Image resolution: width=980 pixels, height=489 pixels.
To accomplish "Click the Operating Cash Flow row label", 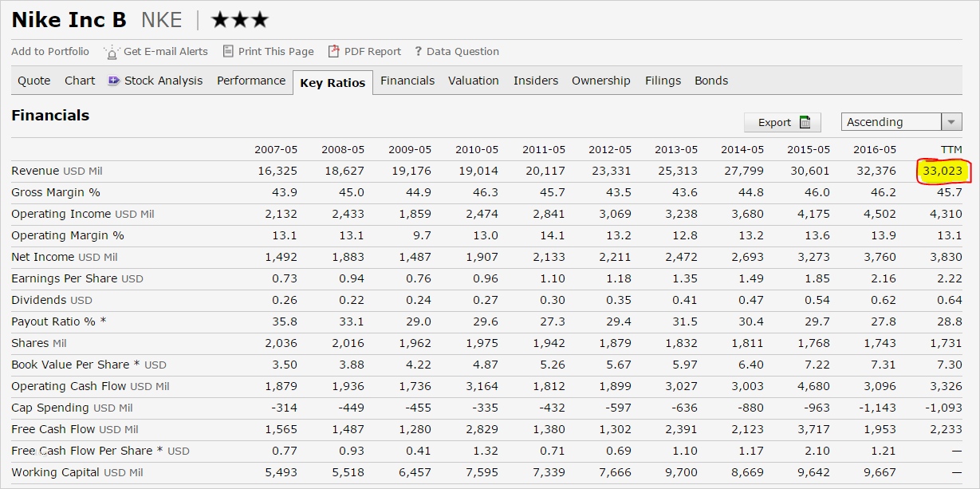I will point(90,386).
